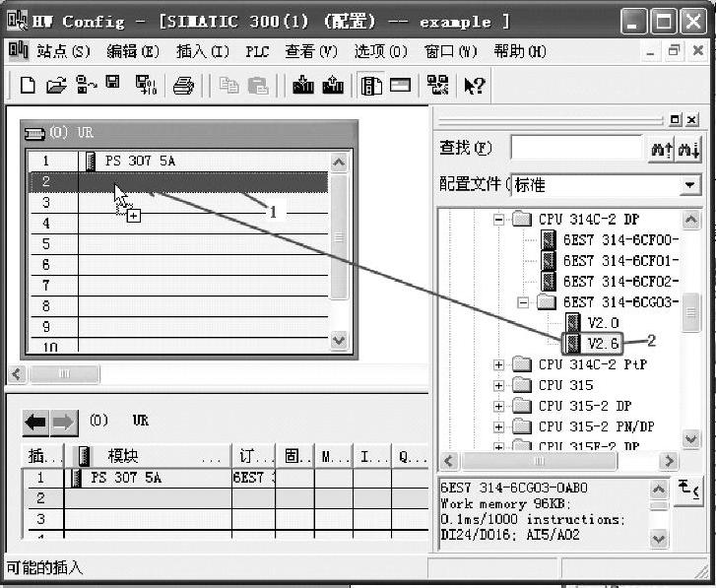Open the 配置文件 标准 dropdown

point(689,185)
